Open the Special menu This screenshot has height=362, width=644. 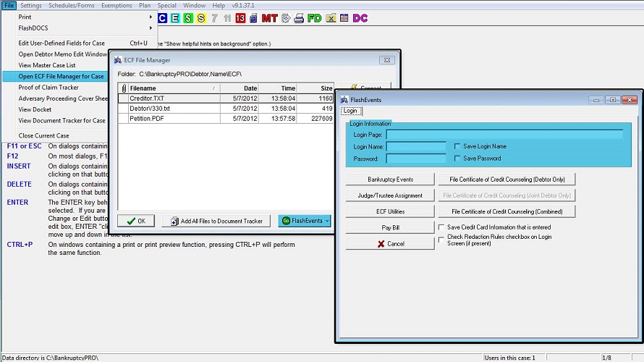click(166, 5)
